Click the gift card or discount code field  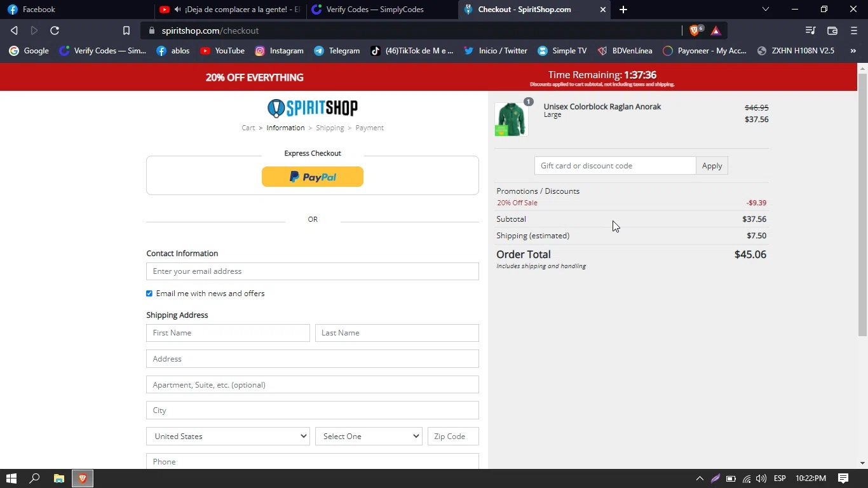[615, 166]
